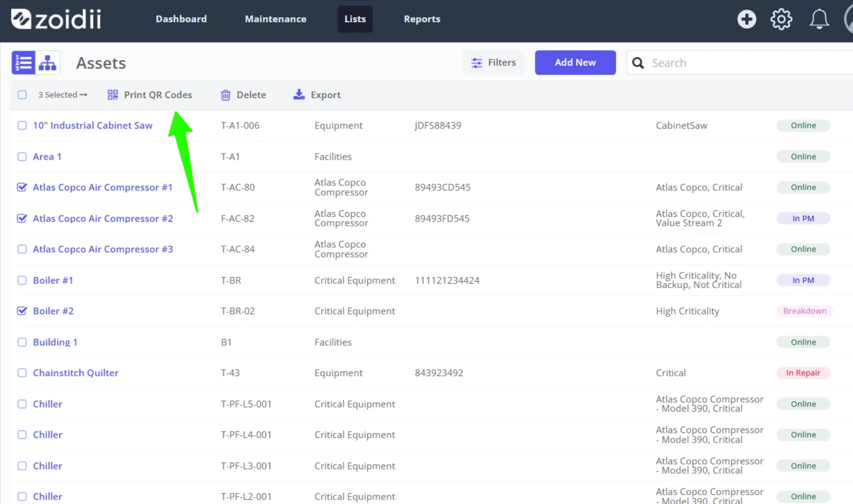
Task: Check the Chainstitch Quilter checkbox
Action: pyautogui.click(x=22, y=373)
